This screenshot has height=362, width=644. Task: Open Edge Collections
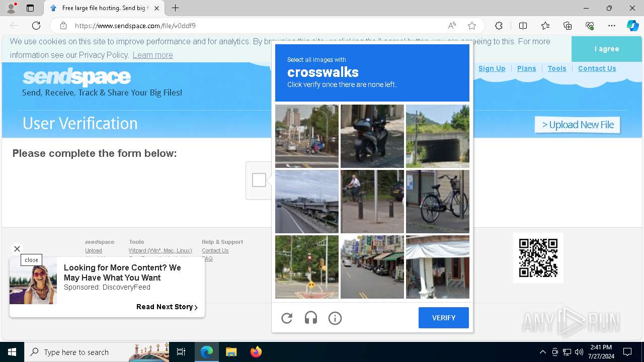(568, 26)
